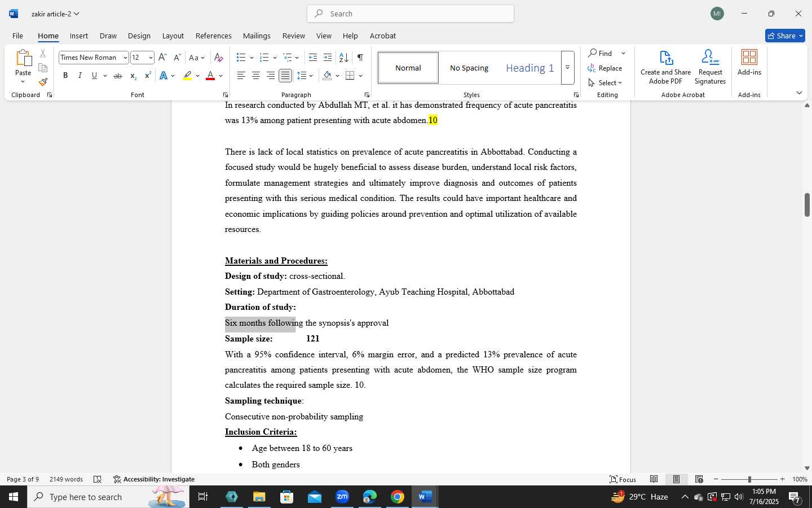Decrease font size with the A-down icon
Screen dimensions: 812x508
click(177, 58)
